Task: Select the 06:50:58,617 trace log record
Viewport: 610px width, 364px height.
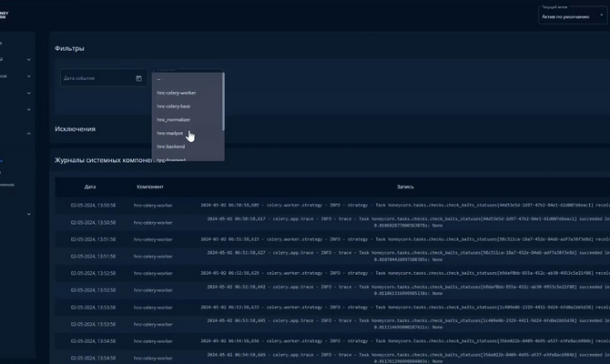Action: click(x=332, y=222)
